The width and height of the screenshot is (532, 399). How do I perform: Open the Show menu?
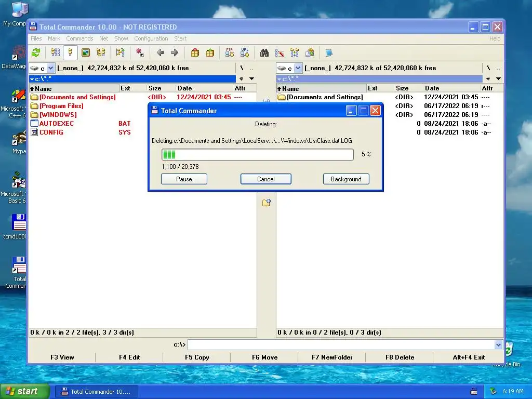pos(121,38)
